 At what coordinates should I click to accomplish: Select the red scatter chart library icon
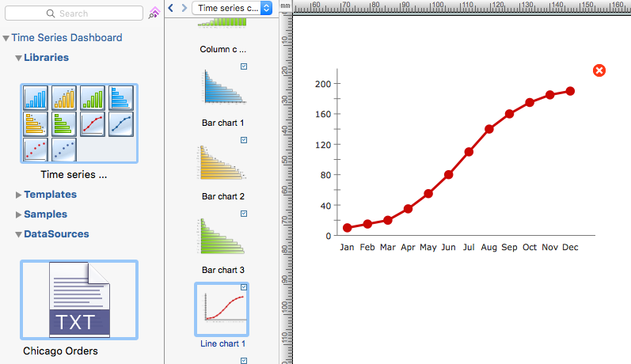pyautogui.click(x=36, y=150)
